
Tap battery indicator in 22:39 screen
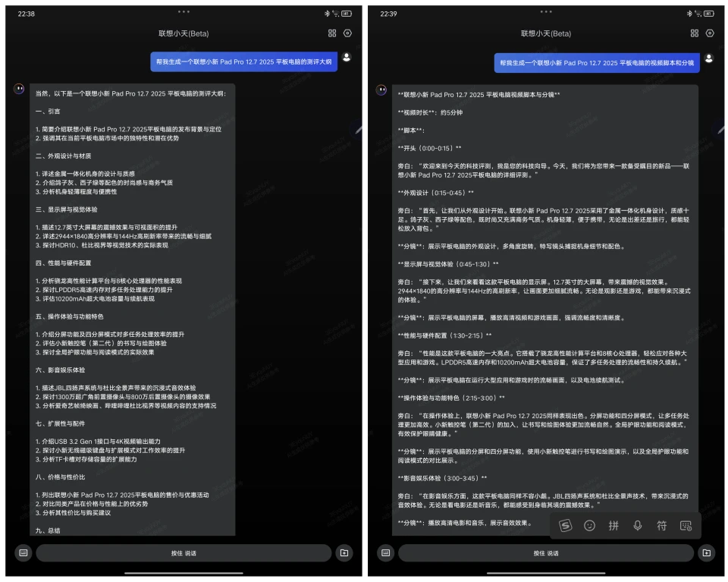[x=708, y=14]
